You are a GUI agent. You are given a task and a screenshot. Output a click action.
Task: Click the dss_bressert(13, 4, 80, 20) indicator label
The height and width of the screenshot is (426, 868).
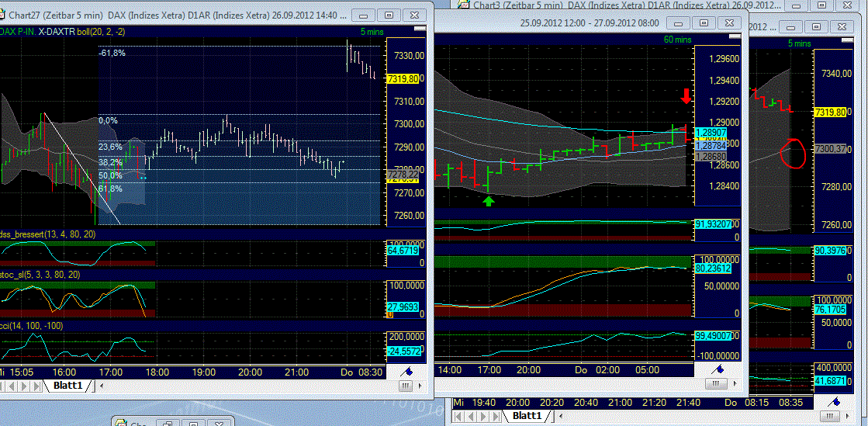coord(47,235)
